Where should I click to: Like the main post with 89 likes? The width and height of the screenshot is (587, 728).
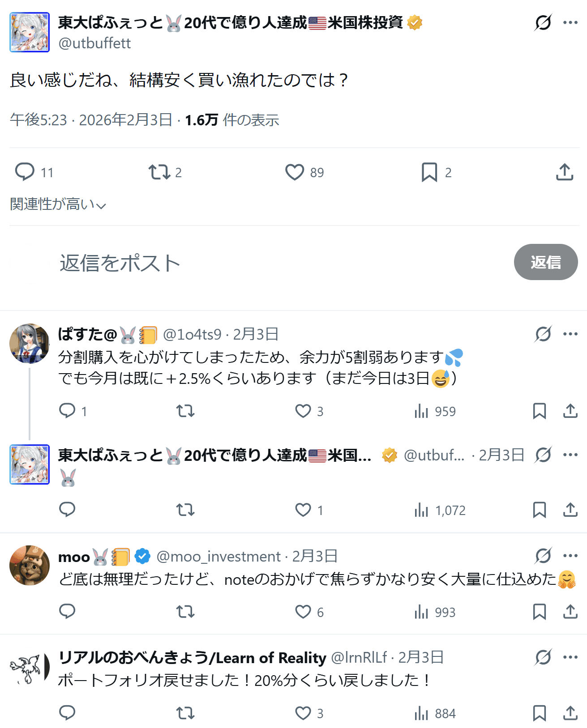295,172
